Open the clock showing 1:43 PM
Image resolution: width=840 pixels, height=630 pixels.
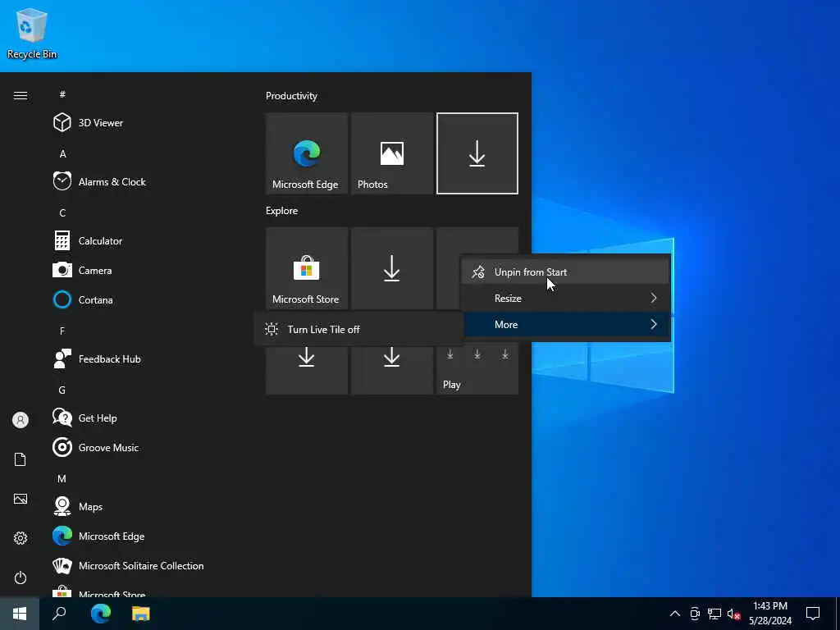(770, 614)
